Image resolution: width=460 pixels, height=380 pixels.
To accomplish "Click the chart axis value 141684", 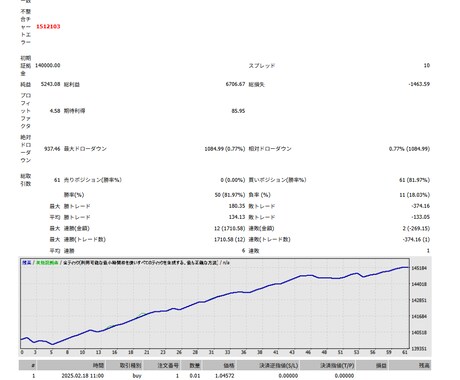I will click(x=419, y=316).
